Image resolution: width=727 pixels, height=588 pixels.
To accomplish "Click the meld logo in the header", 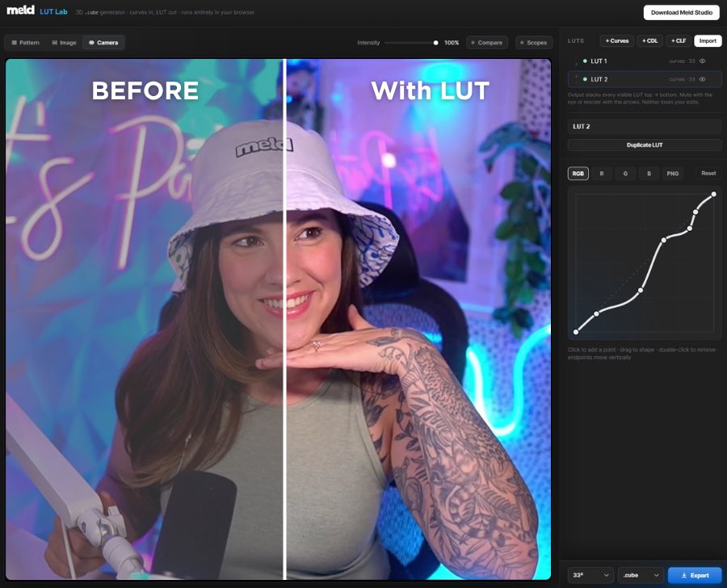I will [x=20, y=10].
